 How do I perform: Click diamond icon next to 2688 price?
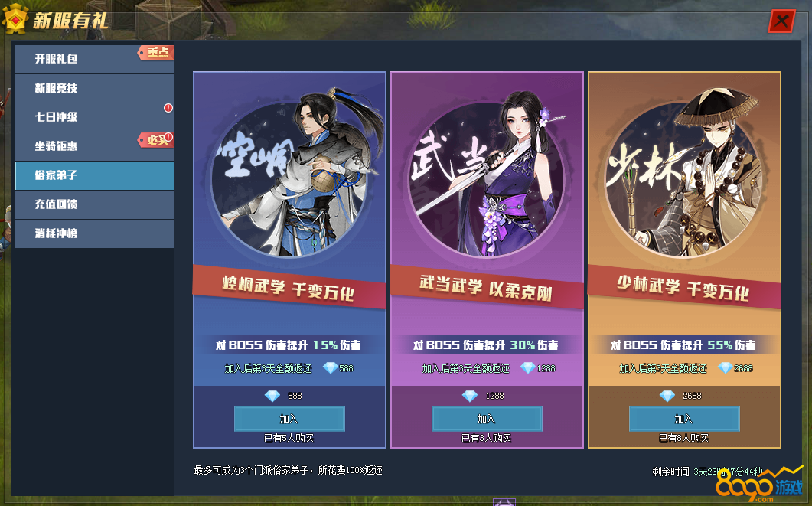tap(667, 397)
